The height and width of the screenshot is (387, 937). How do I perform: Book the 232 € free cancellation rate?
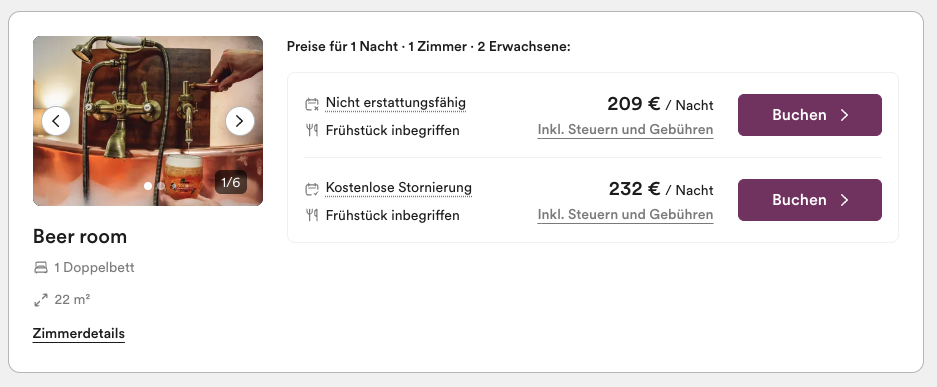point(810,199)
